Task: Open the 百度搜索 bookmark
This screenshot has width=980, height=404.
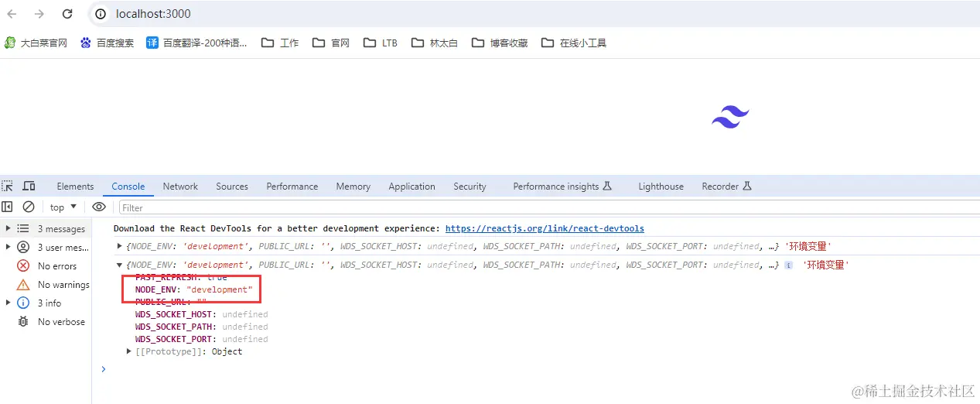Action: pyautogui.click(x=107, y=43)
